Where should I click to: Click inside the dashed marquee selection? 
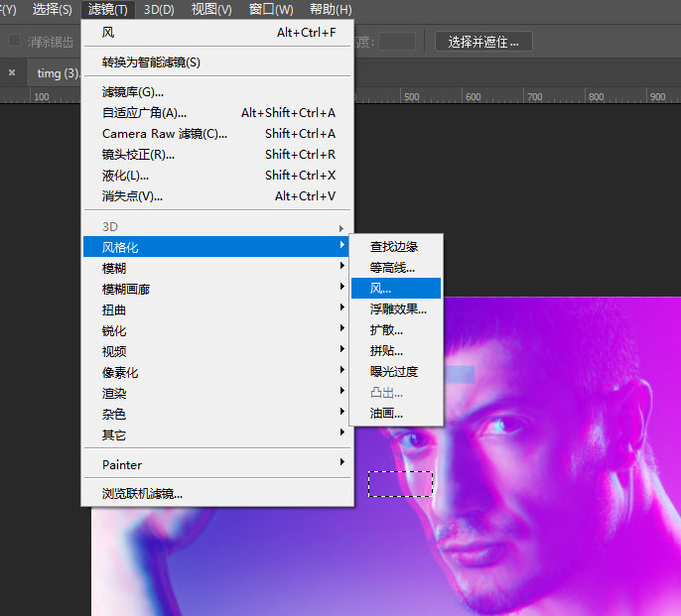coord(400,484)
